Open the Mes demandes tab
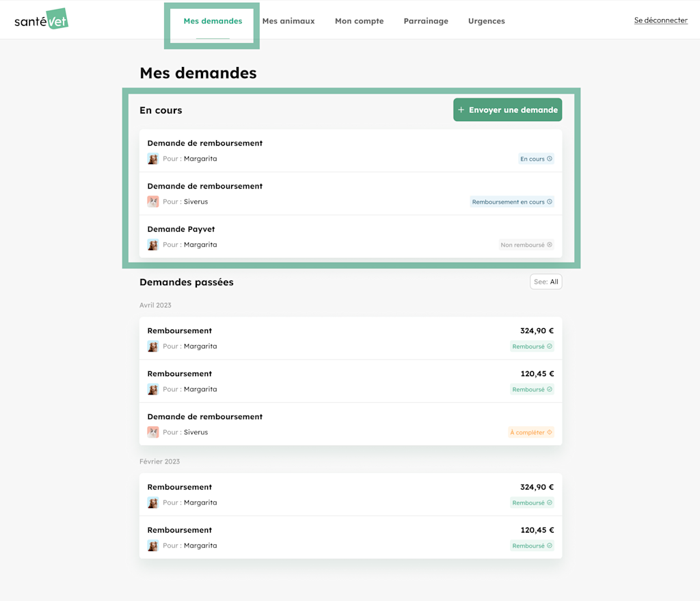The image size is (700, 601). [213, 21]
